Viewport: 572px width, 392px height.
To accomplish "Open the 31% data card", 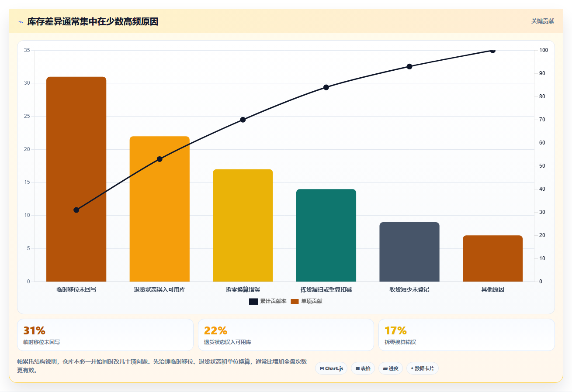I will (x=105, y=335).
